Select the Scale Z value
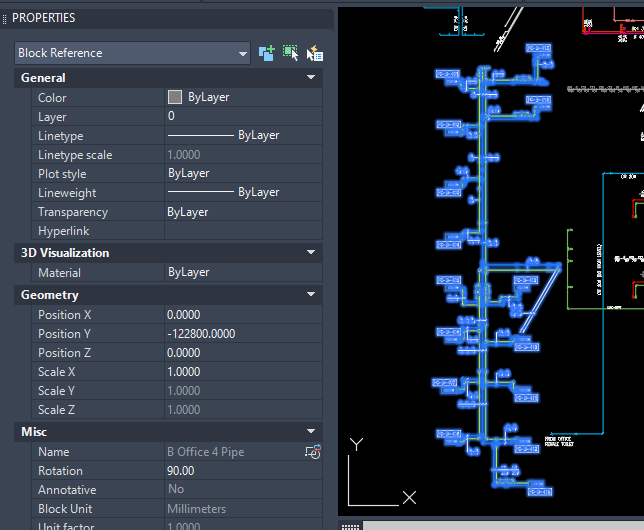644x530 pixels. pyautogui.click(x=243, y=410)
